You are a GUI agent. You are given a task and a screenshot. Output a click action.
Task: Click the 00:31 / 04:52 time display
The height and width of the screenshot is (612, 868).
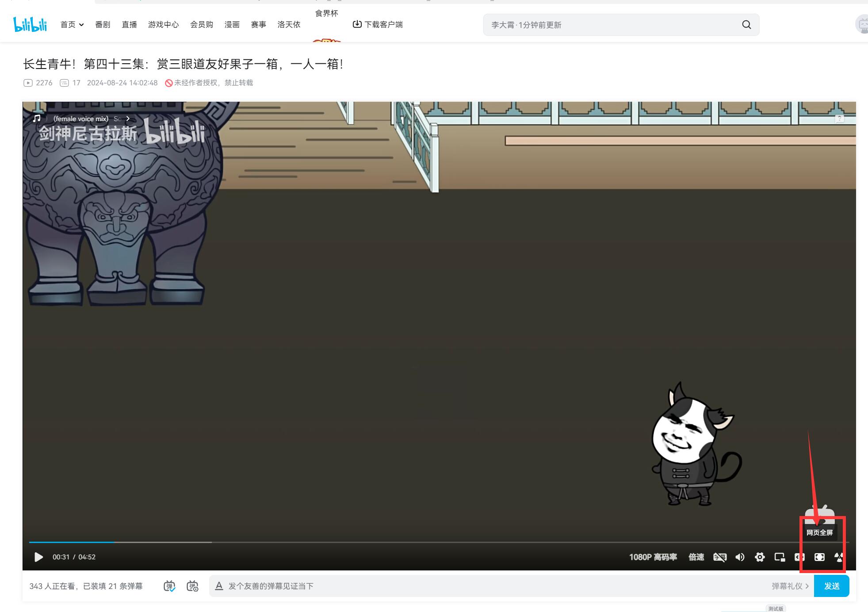[74, 557]
